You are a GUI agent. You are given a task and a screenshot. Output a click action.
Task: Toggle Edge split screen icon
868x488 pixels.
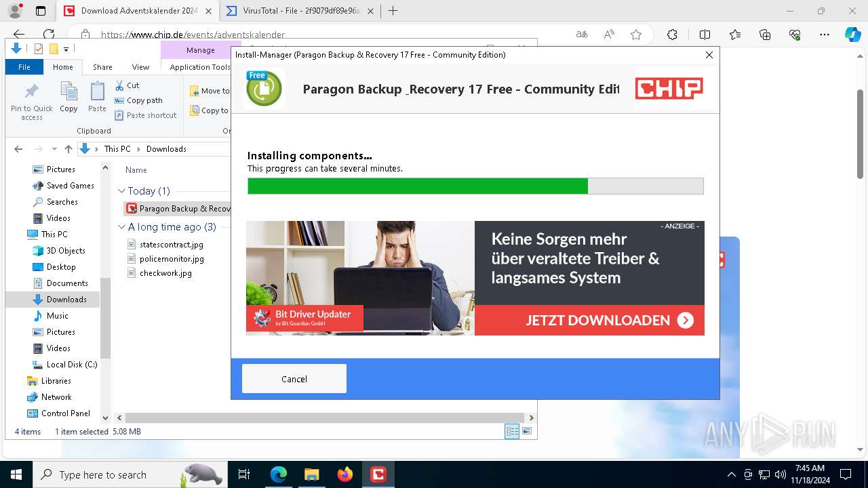(705, 35)
